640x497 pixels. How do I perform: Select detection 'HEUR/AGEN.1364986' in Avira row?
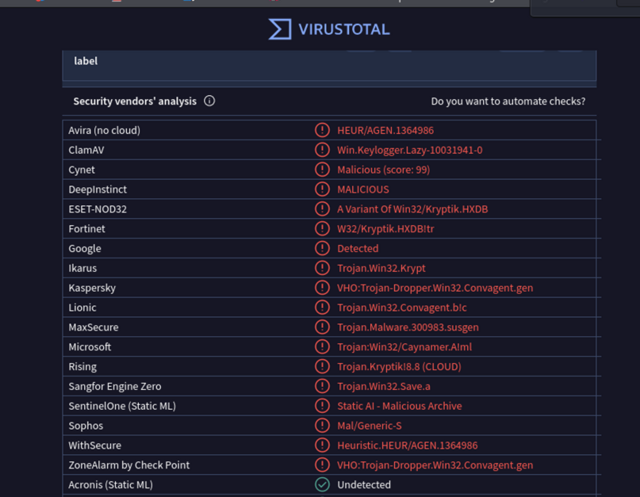point(385,131)
